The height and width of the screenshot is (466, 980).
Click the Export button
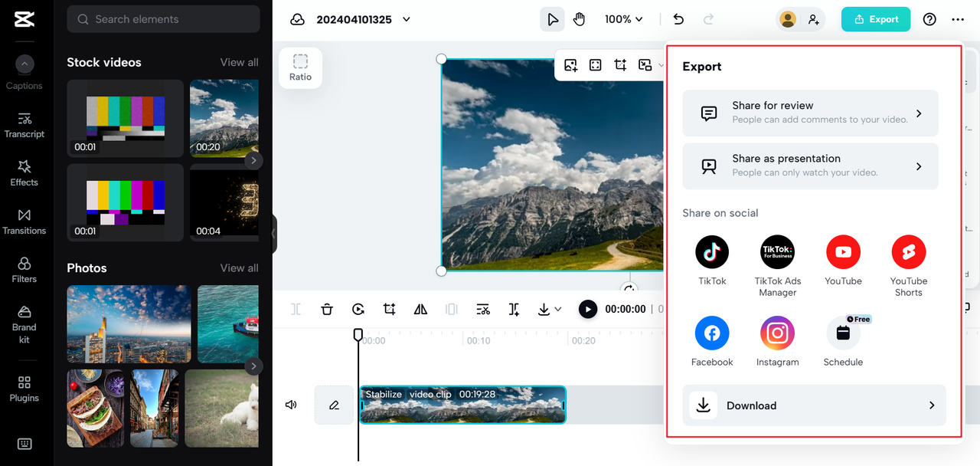click(x=876, y=19)
